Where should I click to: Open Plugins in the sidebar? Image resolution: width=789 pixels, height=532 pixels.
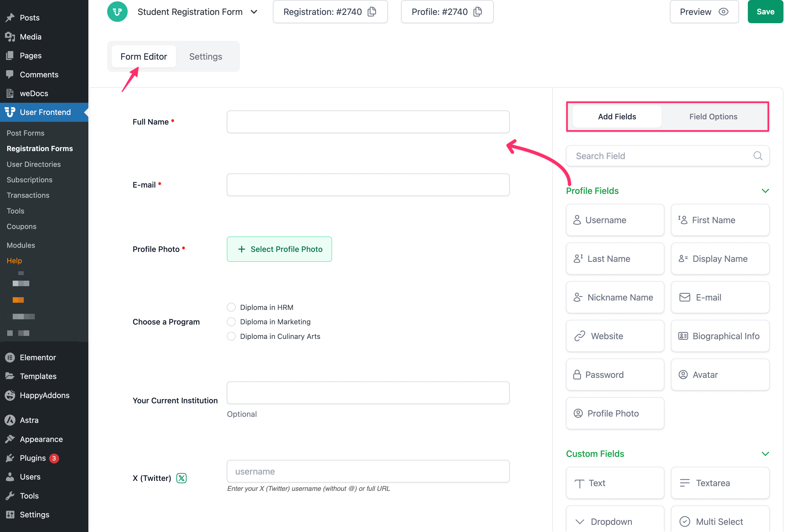[x=33, y=458]
